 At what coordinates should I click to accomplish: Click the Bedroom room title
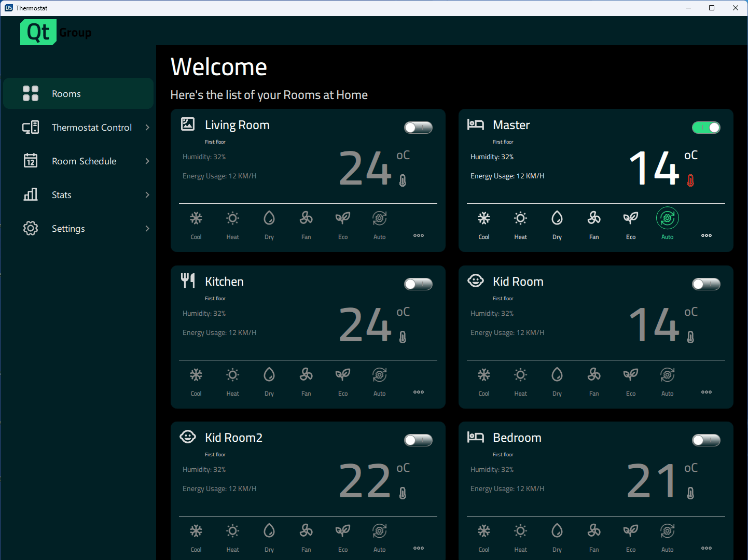coord(517,437)
